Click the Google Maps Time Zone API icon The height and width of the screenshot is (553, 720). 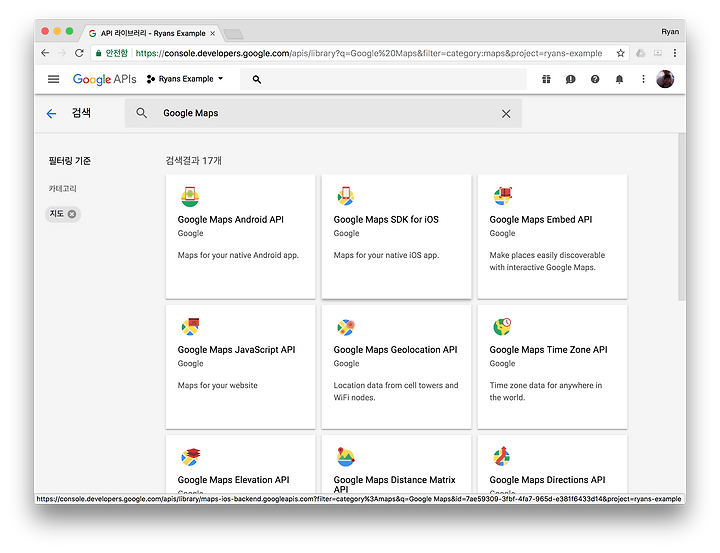pyautogui.click(x=502, y=327)
